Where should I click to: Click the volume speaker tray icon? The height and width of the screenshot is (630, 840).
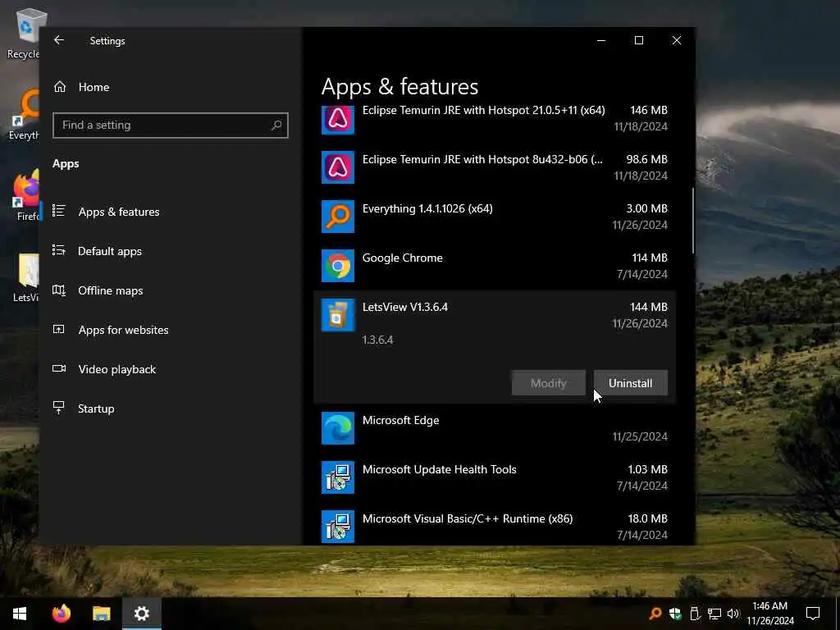tap(733, 614)
